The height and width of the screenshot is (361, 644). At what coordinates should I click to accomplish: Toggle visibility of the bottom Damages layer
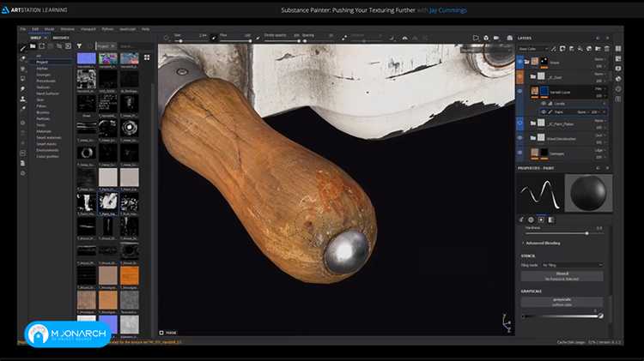coord(520,153)
